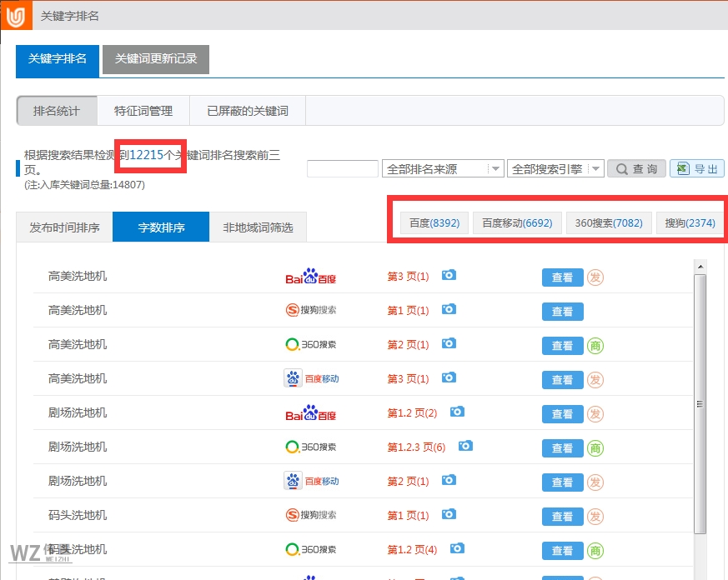728x580 pixels.
Task: Click the 12215 keyword count link
Action: click(x=152, y=152)
